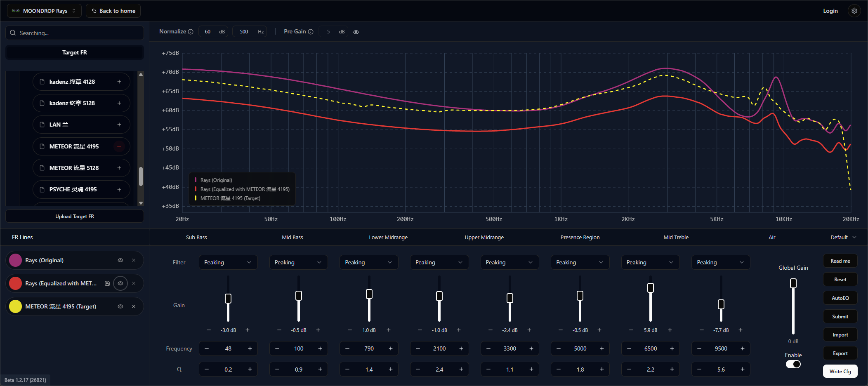
Task: Expand the Default preset dropdown
Action: tap(843, 237)
